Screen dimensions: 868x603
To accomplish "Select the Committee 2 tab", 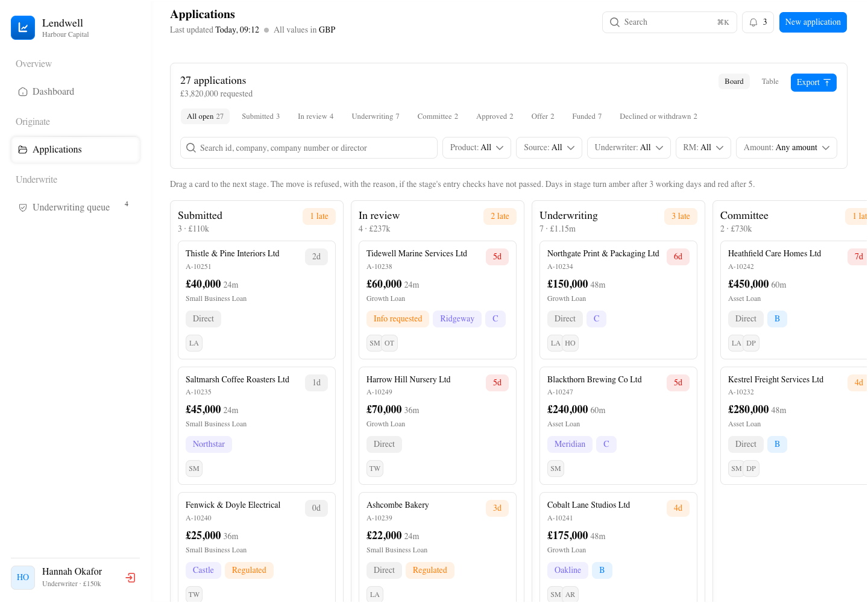I will pos(438,116).
